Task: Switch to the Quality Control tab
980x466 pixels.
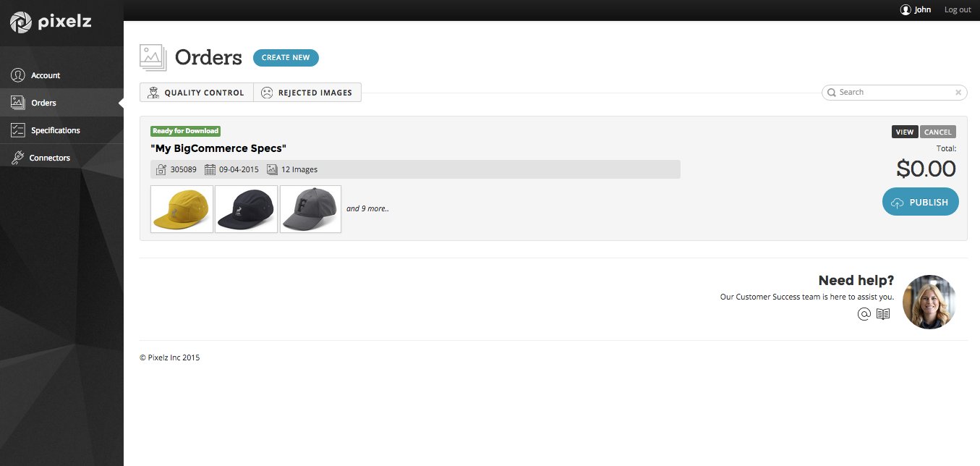Action: (x=197, y=93)
